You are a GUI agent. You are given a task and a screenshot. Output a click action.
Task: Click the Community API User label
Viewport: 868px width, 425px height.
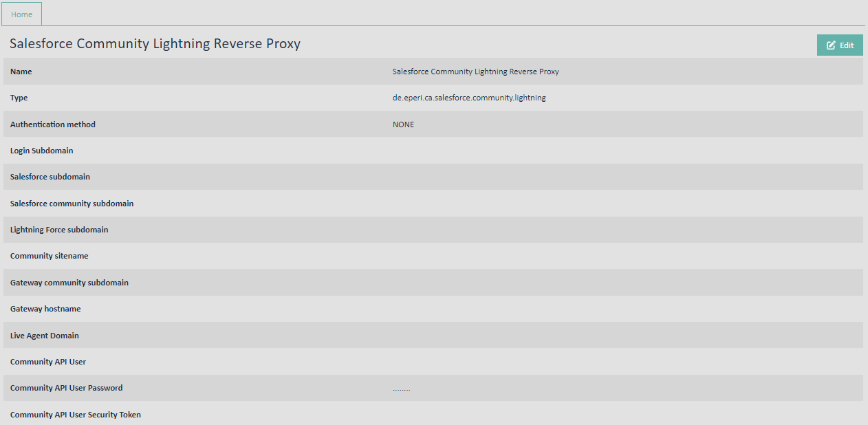pos(48,362)
